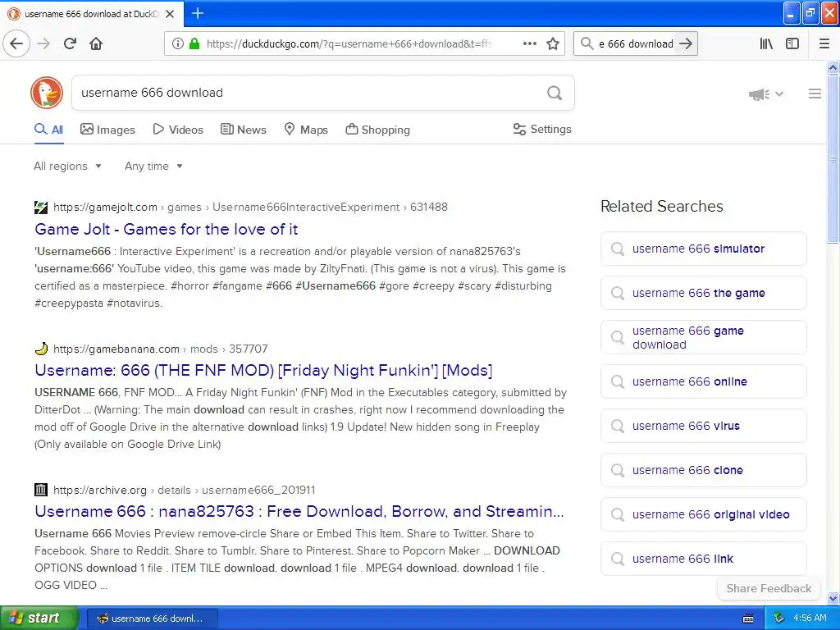Open DuckDuckGo side menu hamburger
The width and height of the screenshot is (840, 630).
pos(815,94)
